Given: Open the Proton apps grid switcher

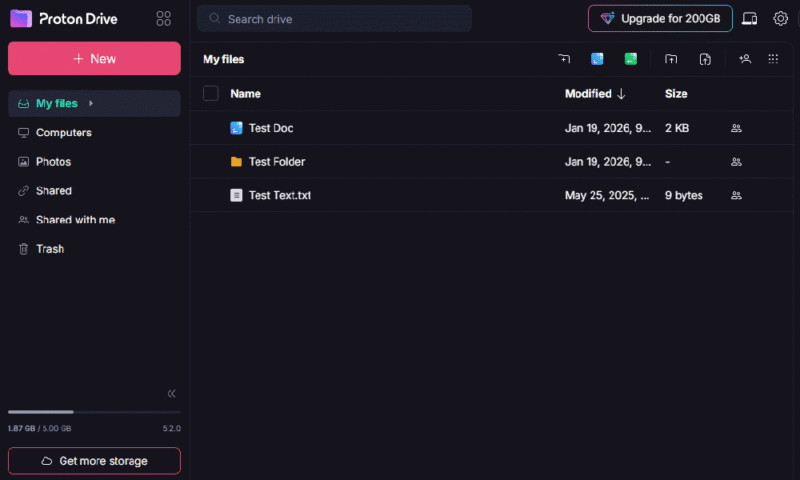Looking at the screenshot, I should [163, 19].
